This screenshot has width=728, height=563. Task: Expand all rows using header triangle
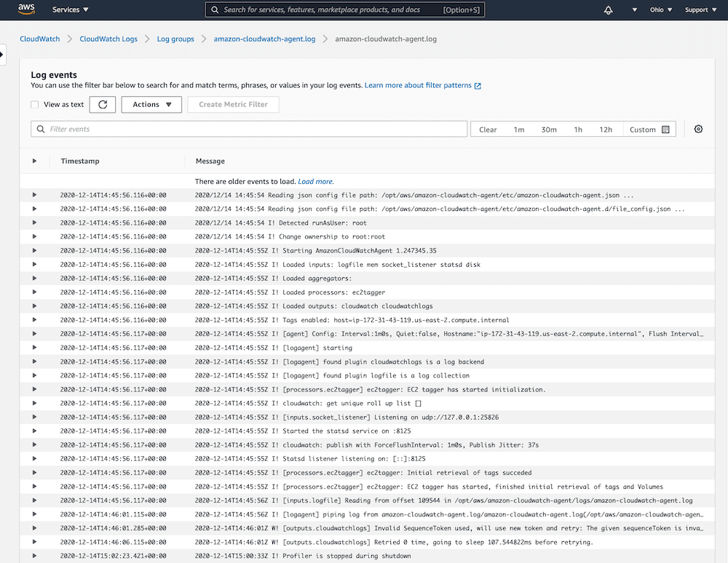(x=34, y=161)
